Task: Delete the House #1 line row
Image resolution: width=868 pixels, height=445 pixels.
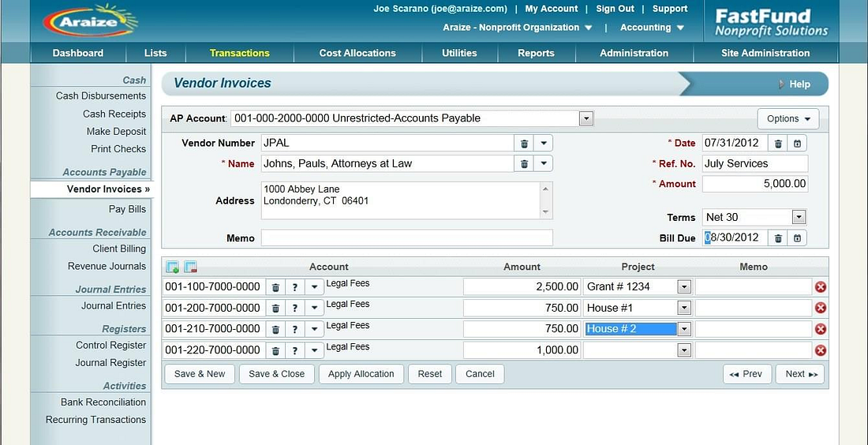Action: click(x=821, y=308)
